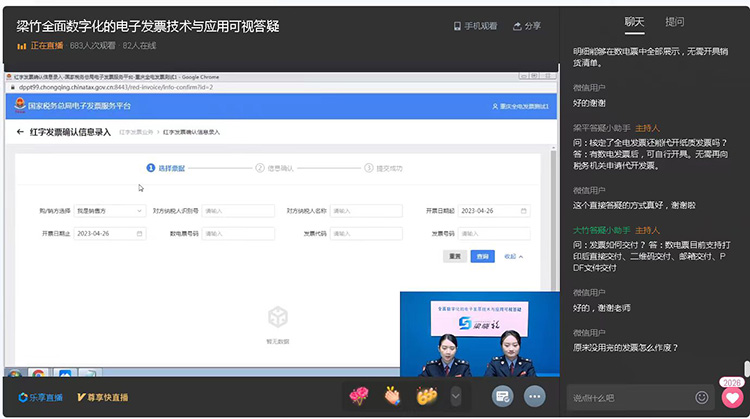
Task: Expand the gift list arrow
Action: point(456,396)
